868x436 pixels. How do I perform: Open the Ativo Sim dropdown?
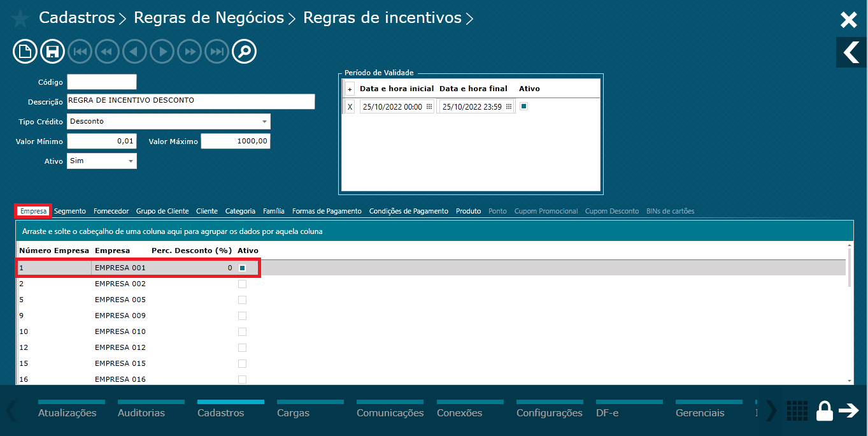tap(102, 161)
